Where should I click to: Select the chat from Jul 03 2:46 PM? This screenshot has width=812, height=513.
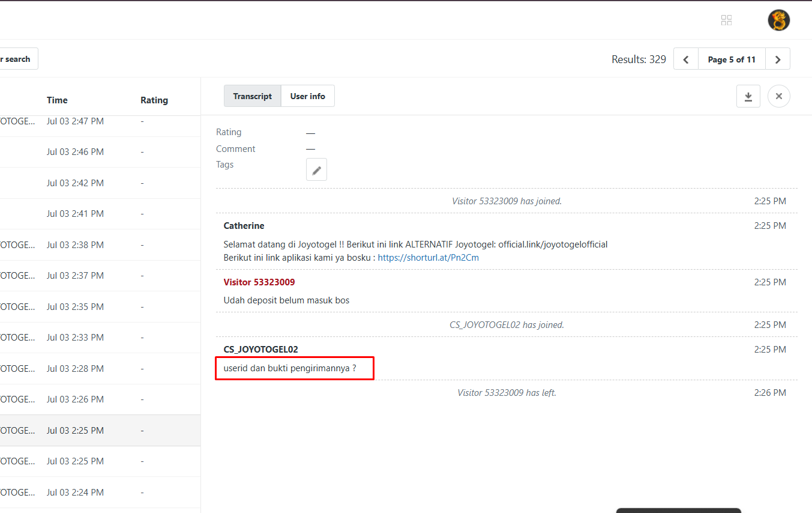click(100, 152)
